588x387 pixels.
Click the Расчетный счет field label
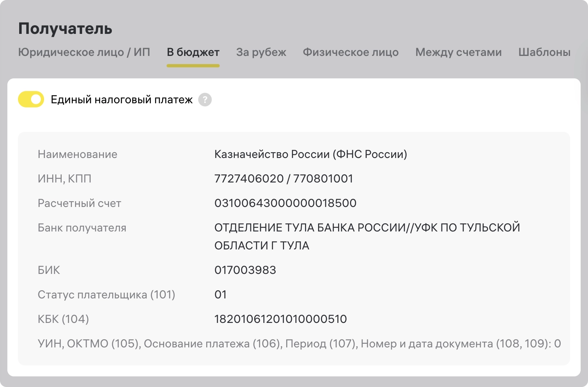[x=79, y=203]
